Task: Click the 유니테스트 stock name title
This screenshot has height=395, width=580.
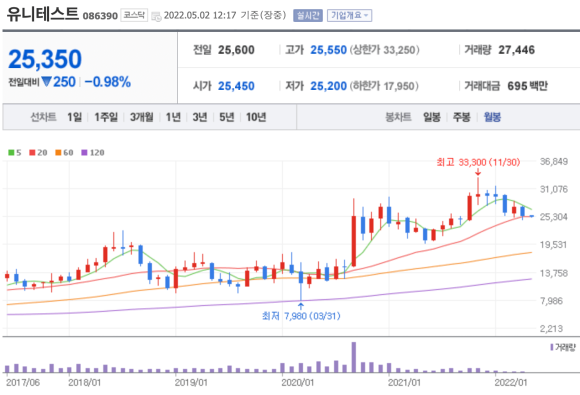Action: coord(43,14)
